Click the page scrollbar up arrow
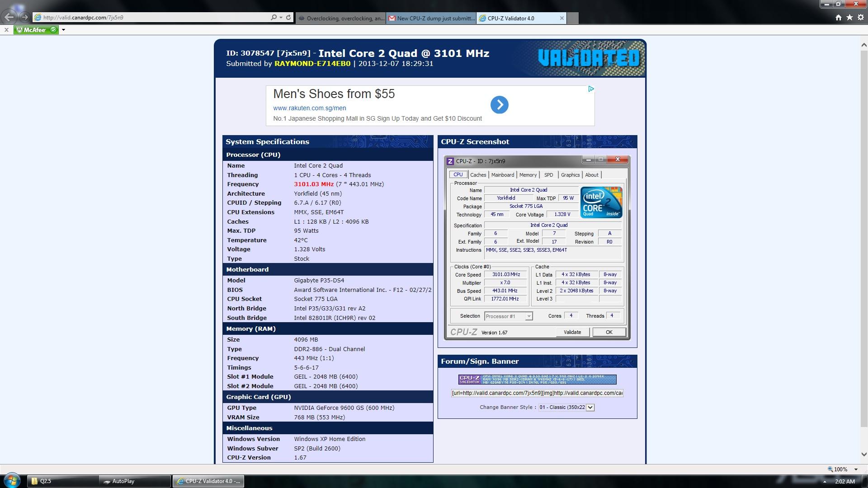868x488 pixels. click(x=863, y=45)
